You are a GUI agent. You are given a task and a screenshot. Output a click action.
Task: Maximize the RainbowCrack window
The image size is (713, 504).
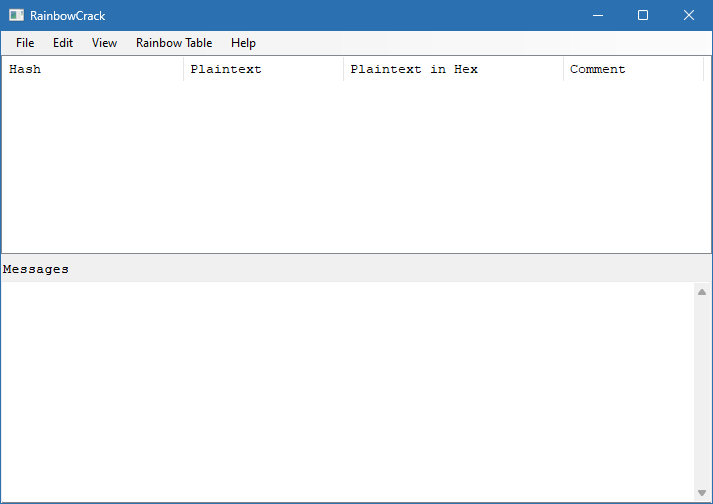(x=643, y=15)
